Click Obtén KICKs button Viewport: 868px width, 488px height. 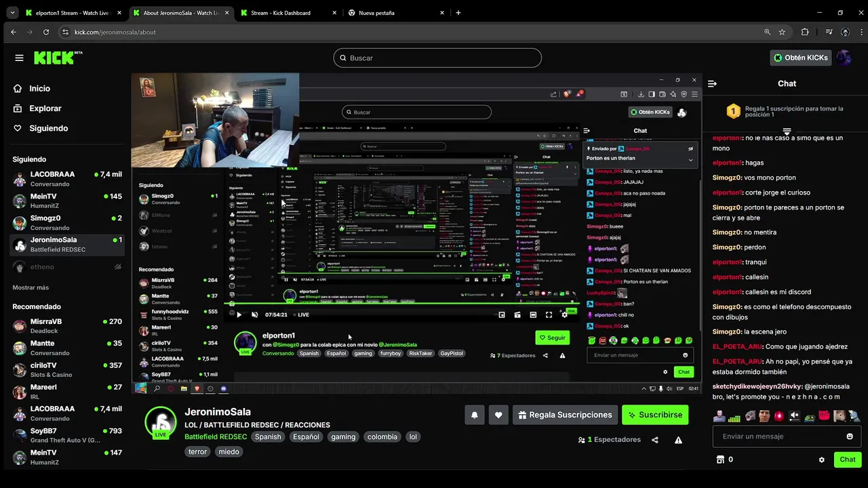click(x=800, y=58)
